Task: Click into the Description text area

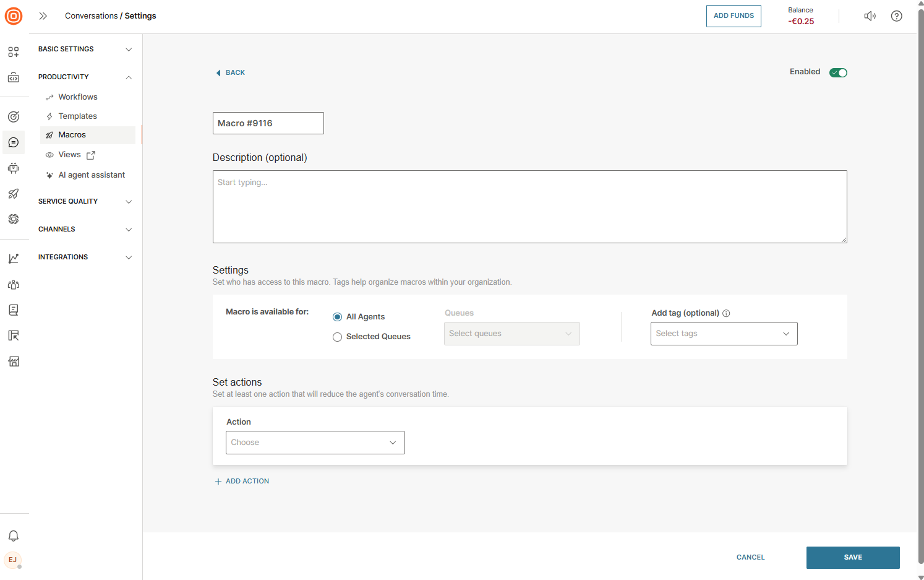Action: 529,207
